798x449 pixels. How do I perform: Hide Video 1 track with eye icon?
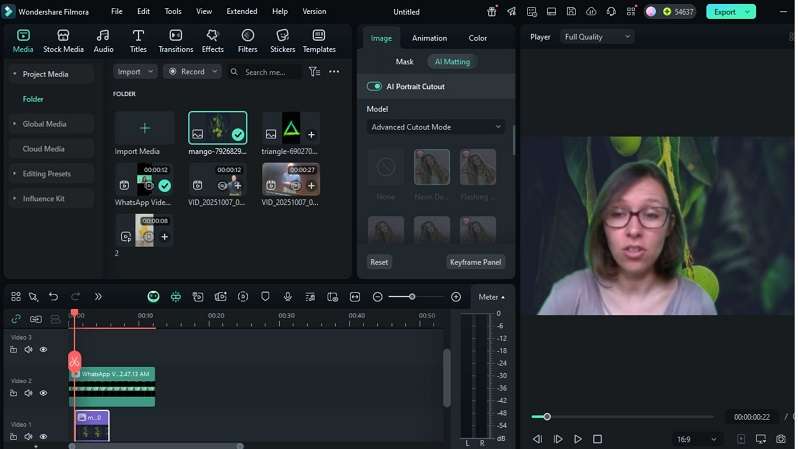pyautogui.click(x=43, y=436)
